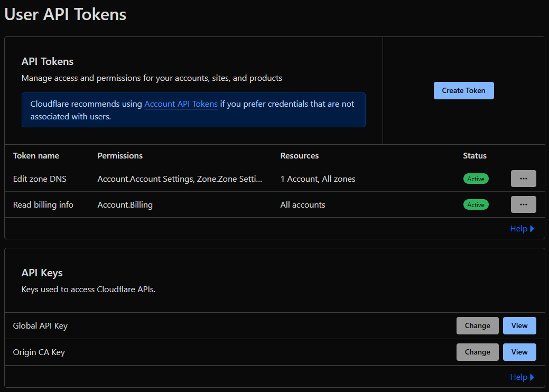
Task: Open Help link under the API Keys section
Action: (x=522, y=377)
